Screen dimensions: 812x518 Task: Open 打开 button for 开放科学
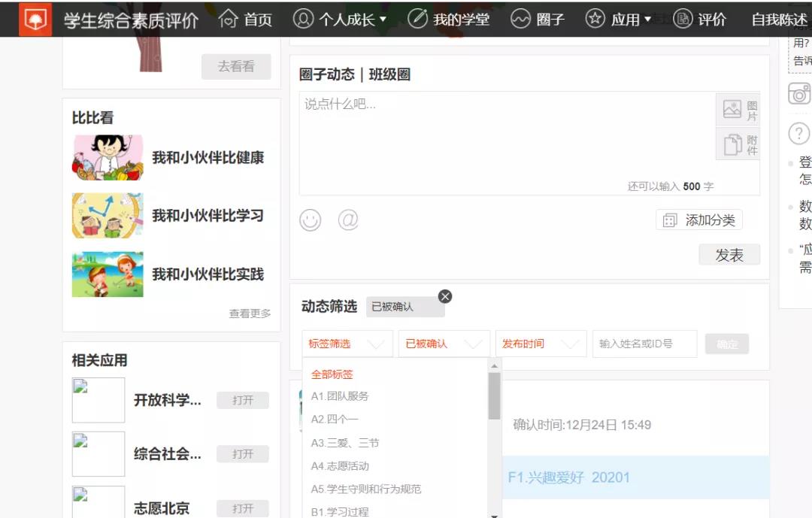coord(243,401)
